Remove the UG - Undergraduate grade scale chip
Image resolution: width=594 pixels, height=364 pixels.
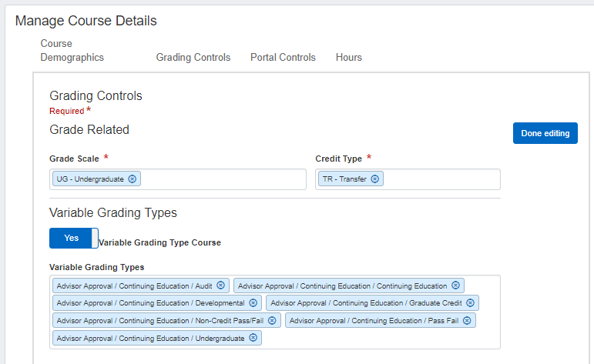[x=132, y=179]
